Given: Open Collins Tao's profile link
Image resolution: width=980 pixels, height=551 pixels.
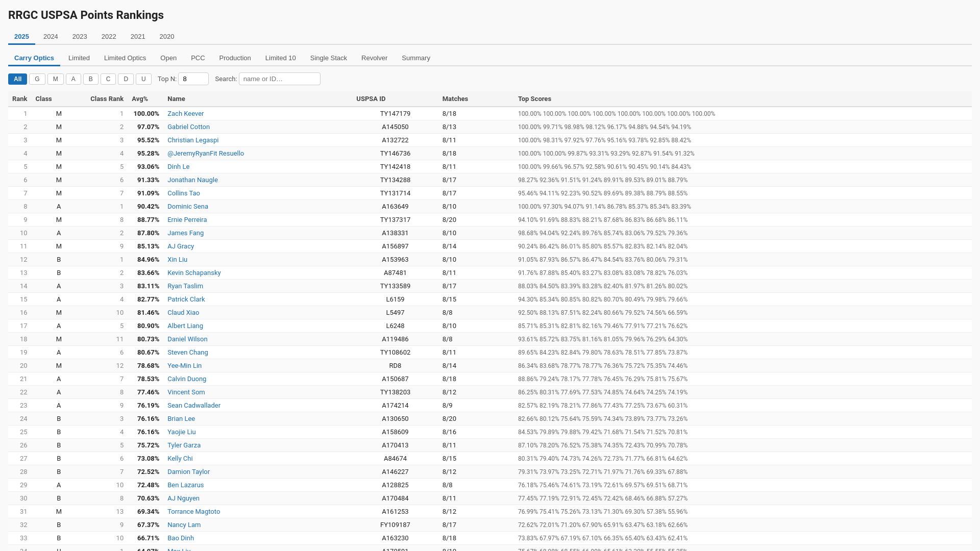Looking at the screenshot, I should (184, 193).
